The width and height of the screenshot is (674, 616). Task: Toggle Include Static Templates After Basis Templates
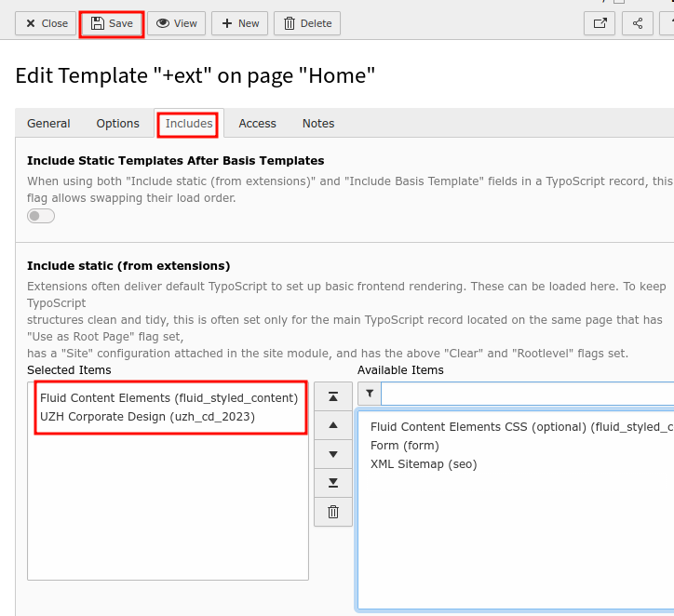(41, 216)
